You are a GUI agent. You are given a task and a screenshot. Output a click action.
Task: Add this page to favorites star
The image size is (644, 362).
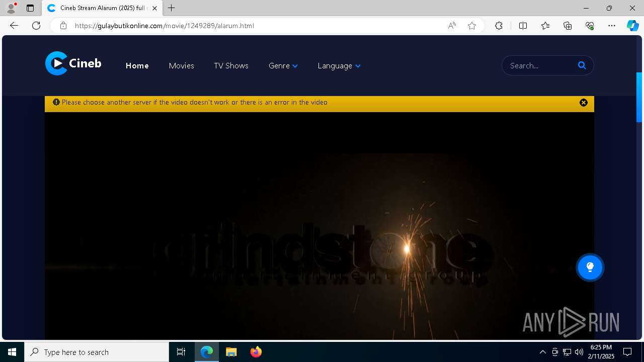[472, 26]
